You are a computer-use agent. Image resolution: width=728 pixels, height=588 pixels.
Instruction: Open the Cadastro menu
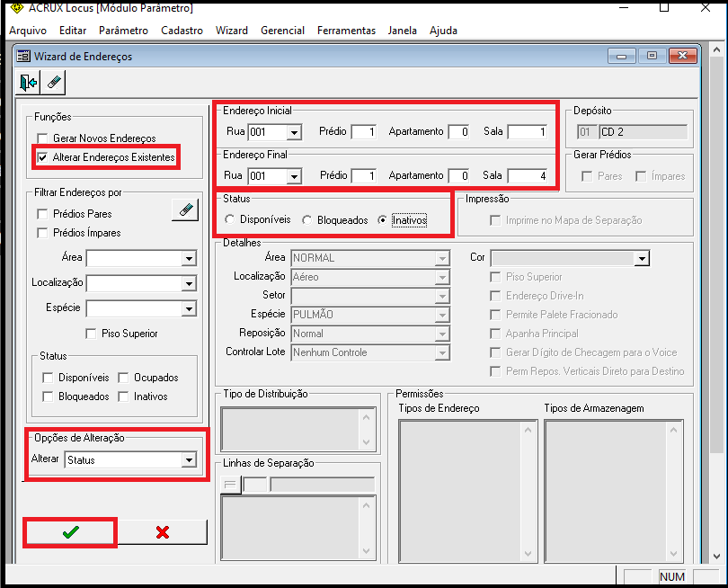(x=182, y=31)
